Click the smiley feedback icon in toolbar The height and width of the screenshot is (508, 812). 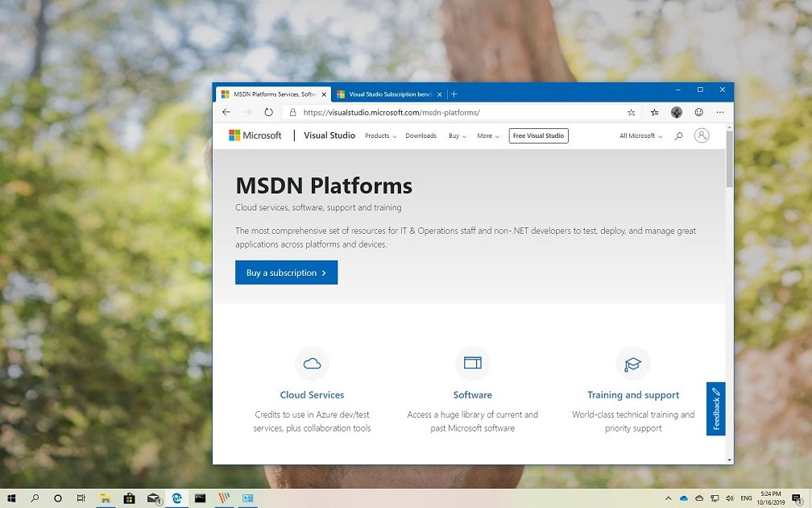(x=698, y=112)
